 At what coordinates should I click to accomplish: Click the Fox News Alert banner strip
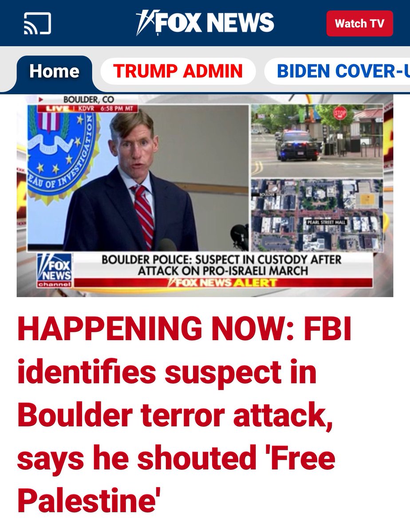tap(222, 283)
